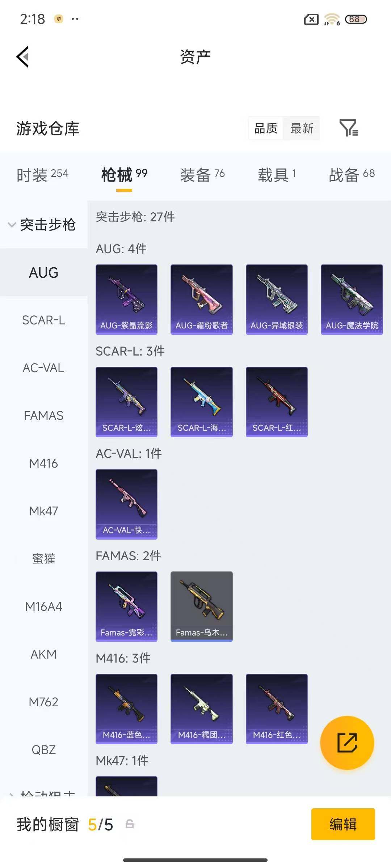Screen dimensions: 391x868
Task: Switch to the 时装 254 tab
Action: (42, 175)
